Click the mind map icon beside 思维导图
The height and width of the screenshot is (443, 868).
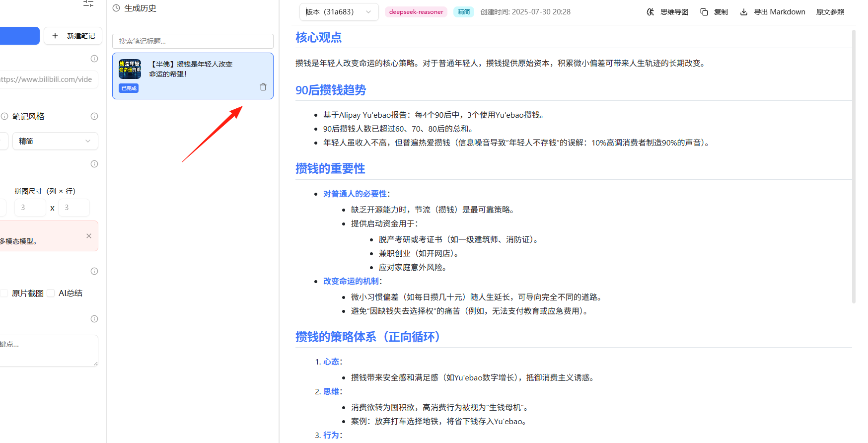click(651, 12)
